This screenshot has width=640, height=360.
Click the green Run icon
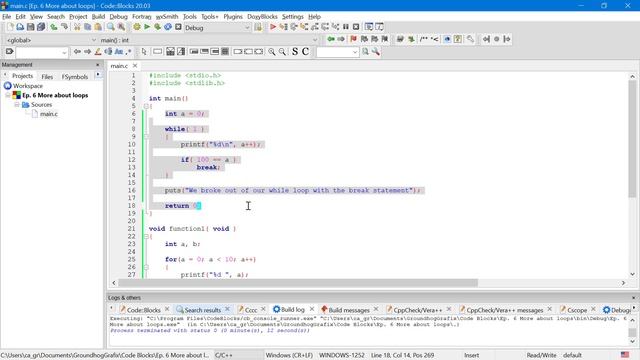coord(147,27)
